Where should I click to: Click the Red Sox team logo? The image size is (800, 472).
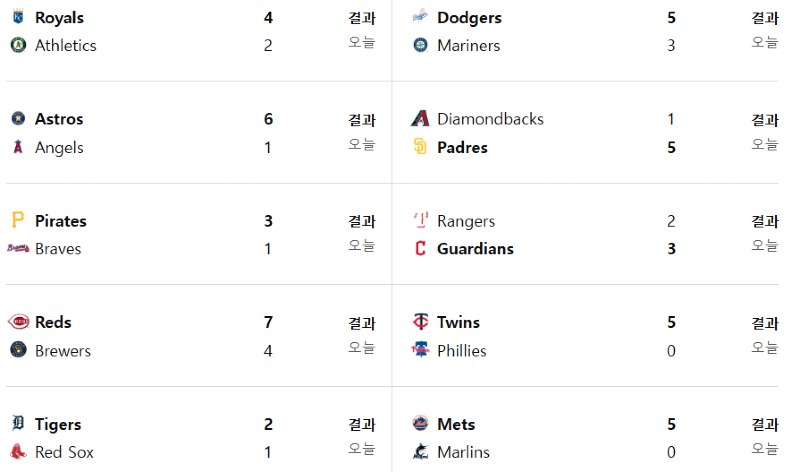tap(18, 452)
